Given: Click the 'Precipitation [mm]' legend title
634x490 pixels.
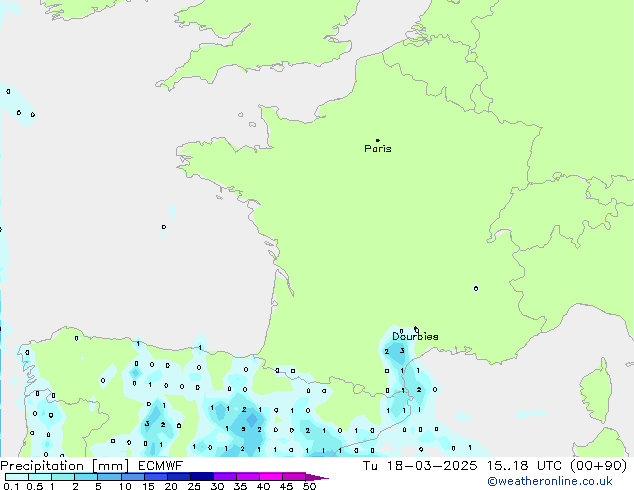Looking at the screenshot, I should point(64,466).
